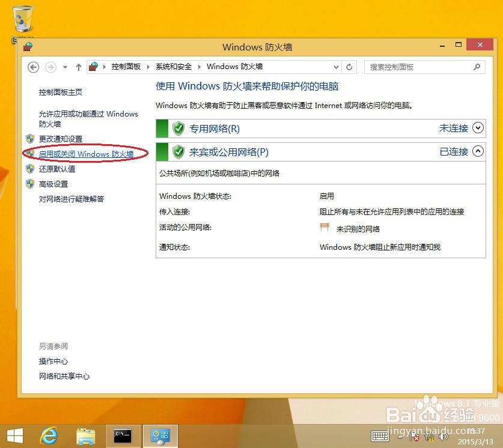Open the recent locations dropdown arrow

pos(65,67)
